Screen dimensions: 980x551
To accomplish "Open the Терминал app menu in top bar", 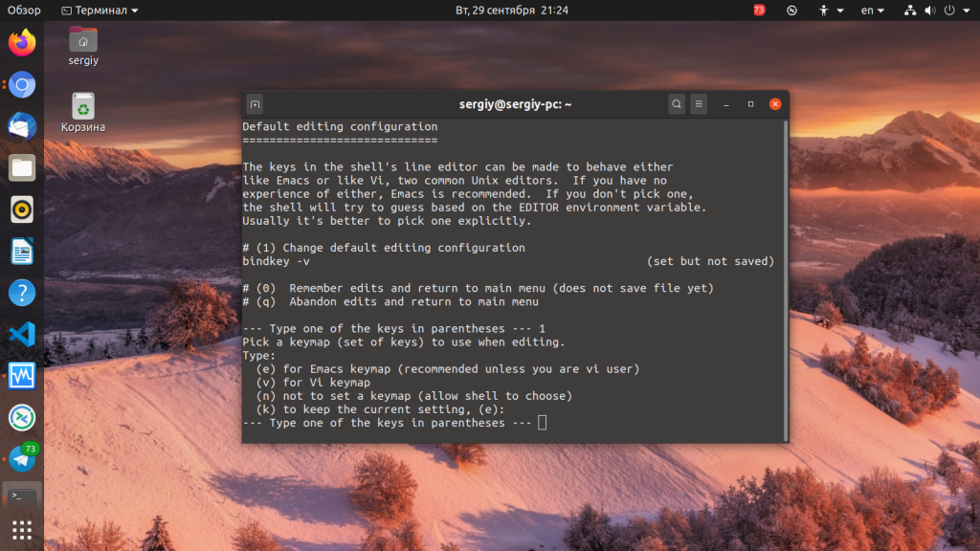I will pos(100,11).
